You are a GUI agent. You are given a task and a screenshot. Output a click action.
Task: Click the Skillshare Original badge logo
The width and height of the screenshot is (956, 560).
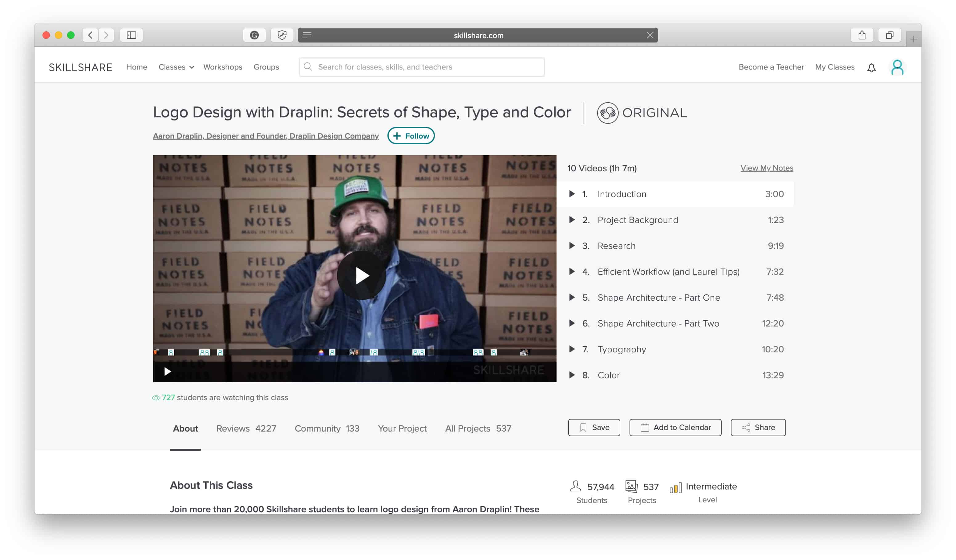(642, 113)
